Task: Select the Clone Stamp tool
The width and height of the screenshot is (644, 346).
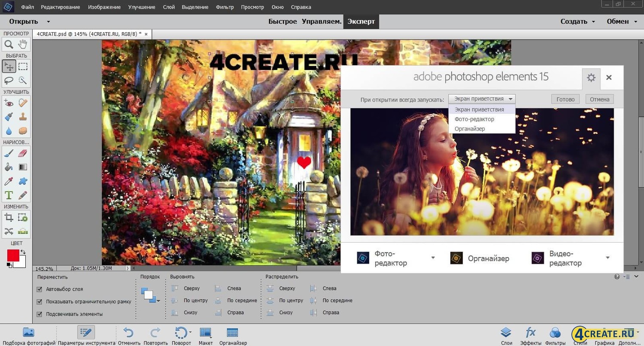Action: [23, 116]
